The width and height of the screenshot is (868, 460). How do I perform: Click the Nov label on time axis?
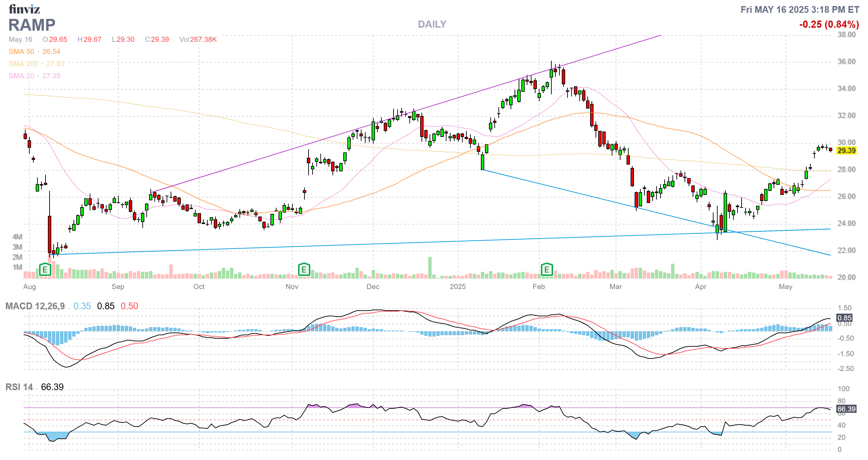(292, 287)
